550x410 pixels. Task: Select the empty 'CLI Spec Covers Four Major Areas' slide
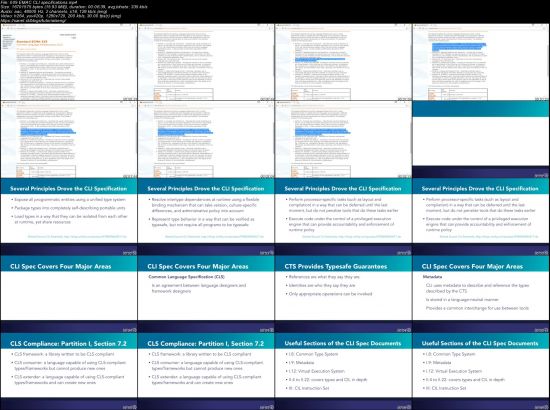(x=69, y=295)
